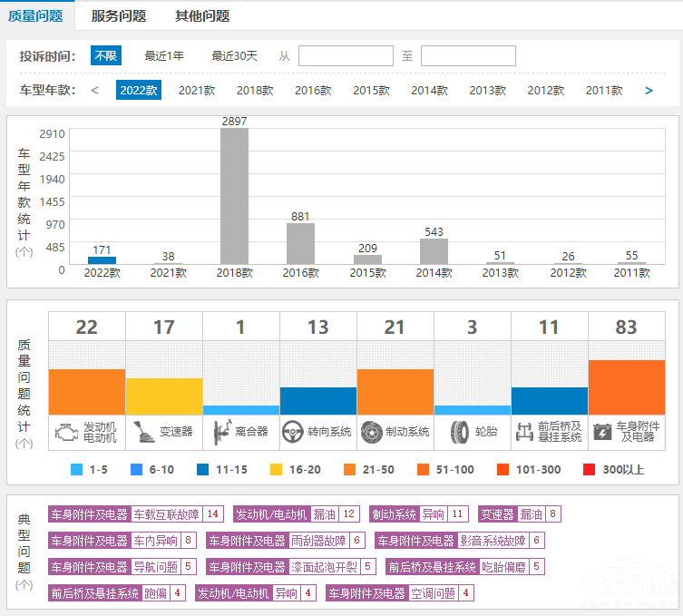Select the brake system disc icon
Viewport: 683px width, 616px height.
click(370, 432)
